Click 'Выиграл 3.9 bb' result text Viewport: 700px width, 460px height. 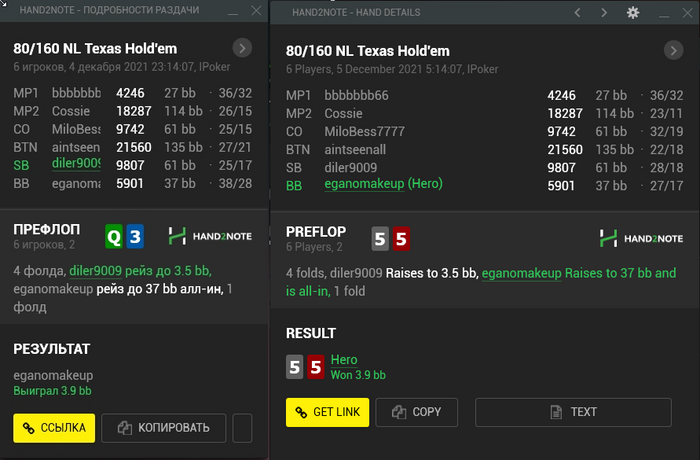52,391
